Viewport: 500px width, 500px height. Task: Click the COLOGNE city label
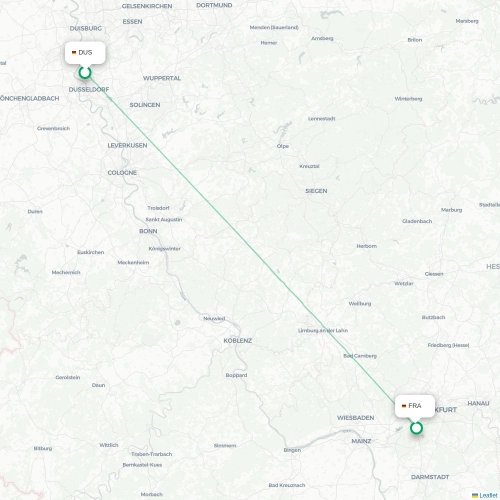coord(122,173)
